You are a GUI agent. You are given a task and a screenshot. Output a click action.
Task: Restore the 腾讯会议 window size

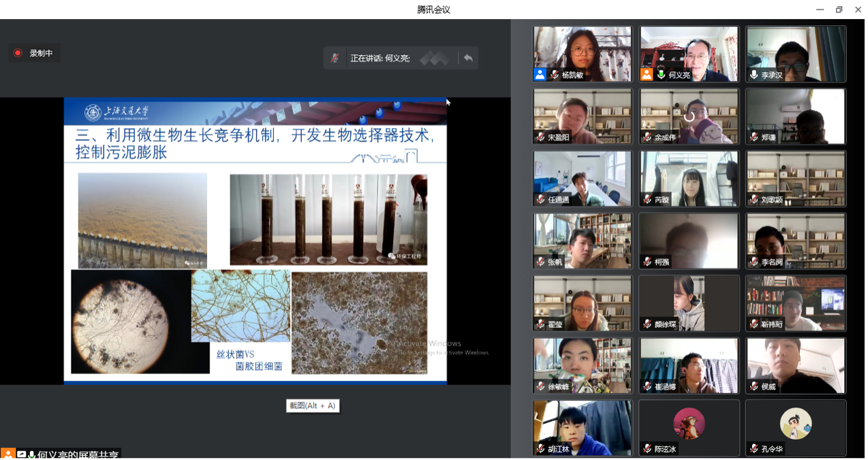[x=839, y=10]
